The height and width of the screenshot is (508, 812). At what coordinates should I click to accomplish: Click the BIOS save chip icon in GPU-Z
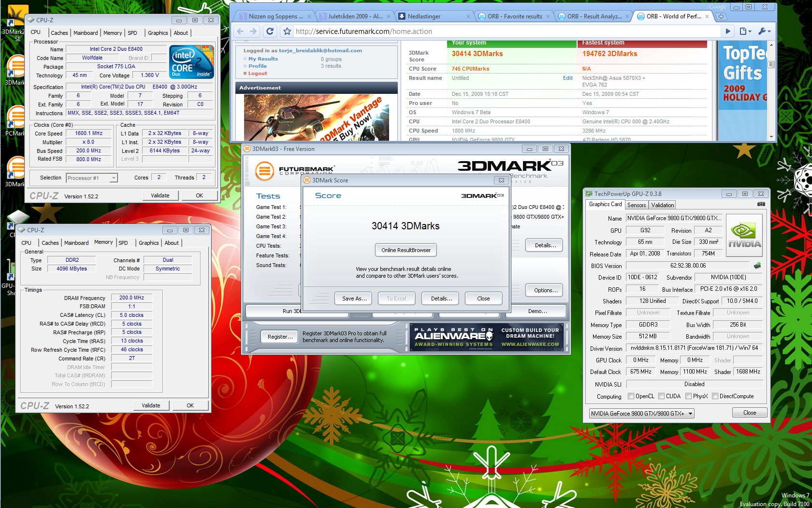757,265
